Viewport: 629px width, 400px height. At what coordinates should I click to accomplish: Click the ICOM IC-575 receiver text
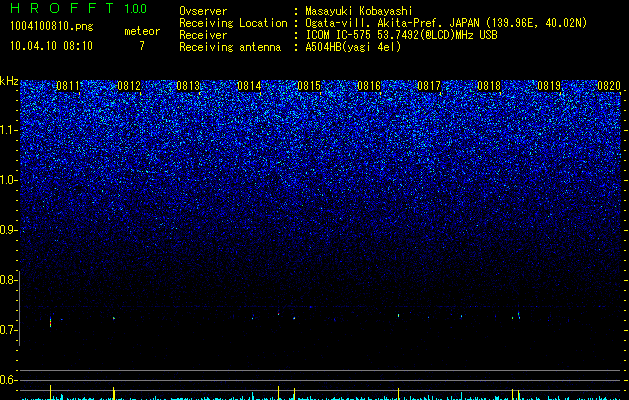[x=401, y=35]
